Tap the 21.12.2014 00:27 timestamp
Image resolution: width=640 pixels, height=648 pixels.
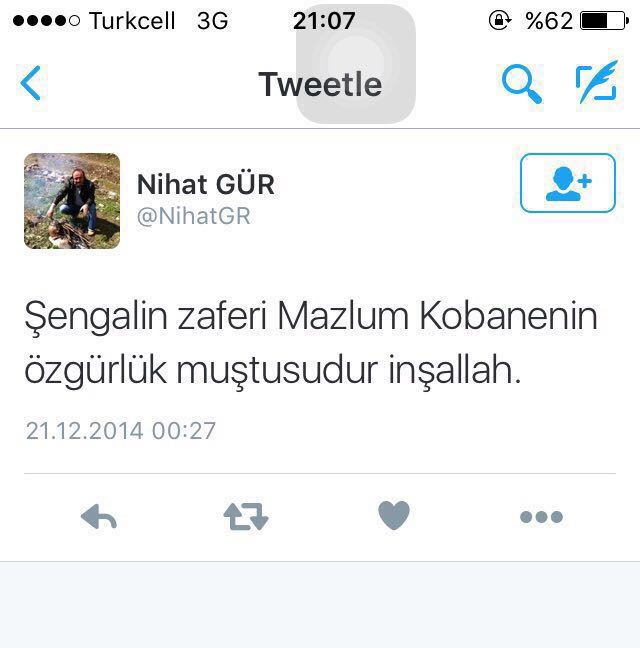point(121,431)
